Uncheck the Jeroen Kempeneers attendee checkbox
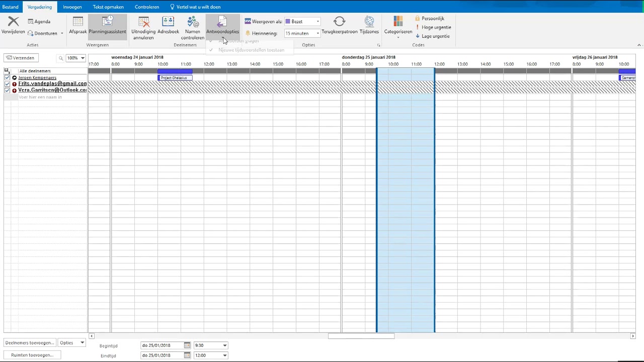Screen dimensions: 644x362 (x=7, y=77)
